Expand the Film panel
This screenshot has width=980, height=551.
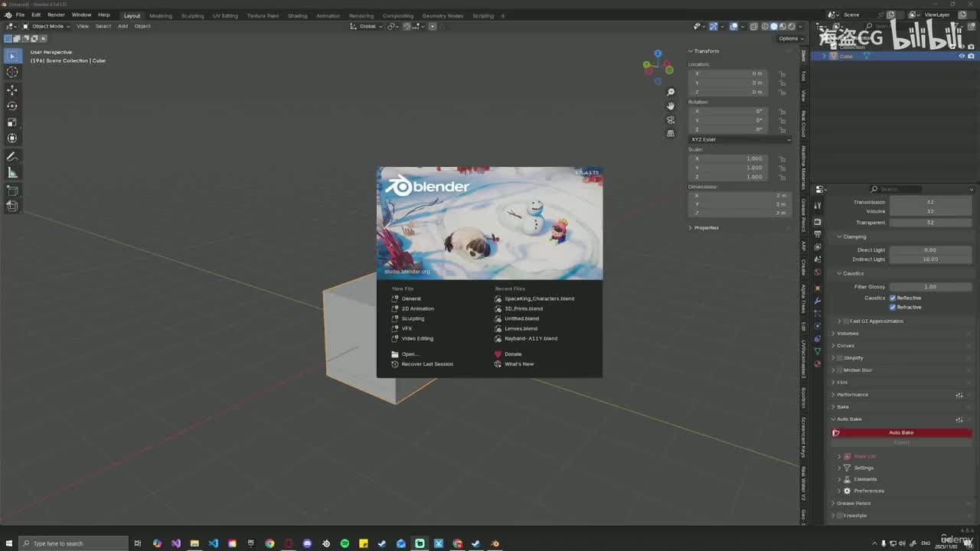tap(842, 383)
